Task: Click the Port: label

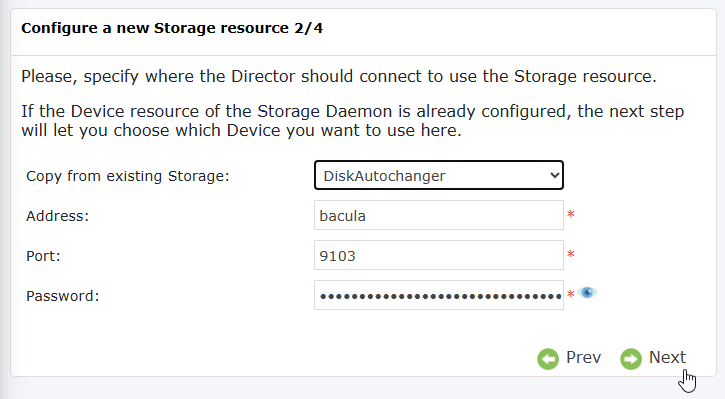Action: pyautogui.click(x=43, y=256)
